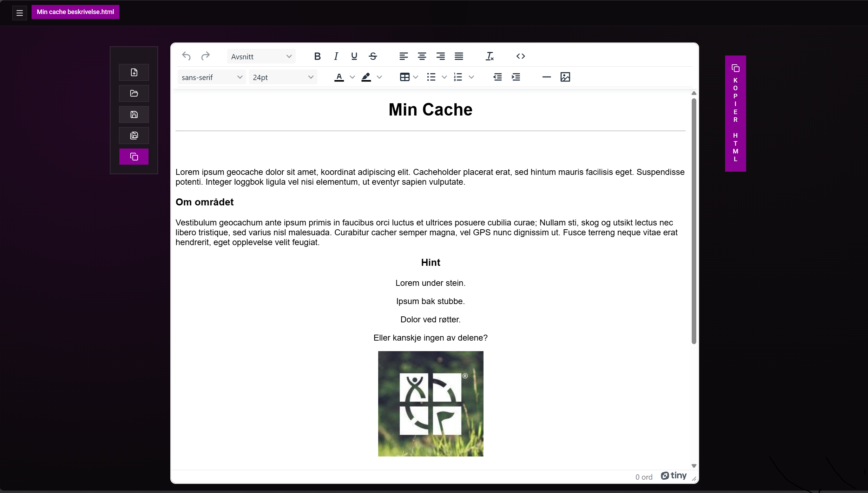Save the file using the sidebar save icon
This screenshot has width=868, height=493.
(x=134, y=114)
